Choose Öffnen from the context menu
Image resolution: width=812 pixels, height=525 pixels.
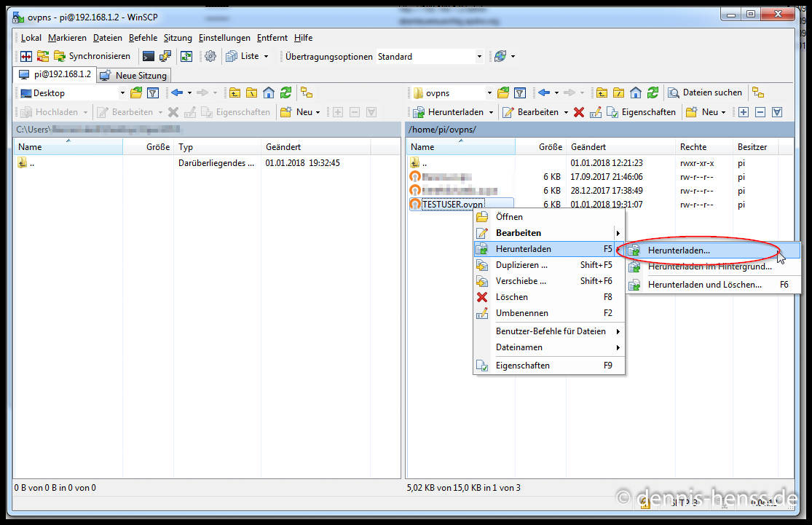click(549, 217)
